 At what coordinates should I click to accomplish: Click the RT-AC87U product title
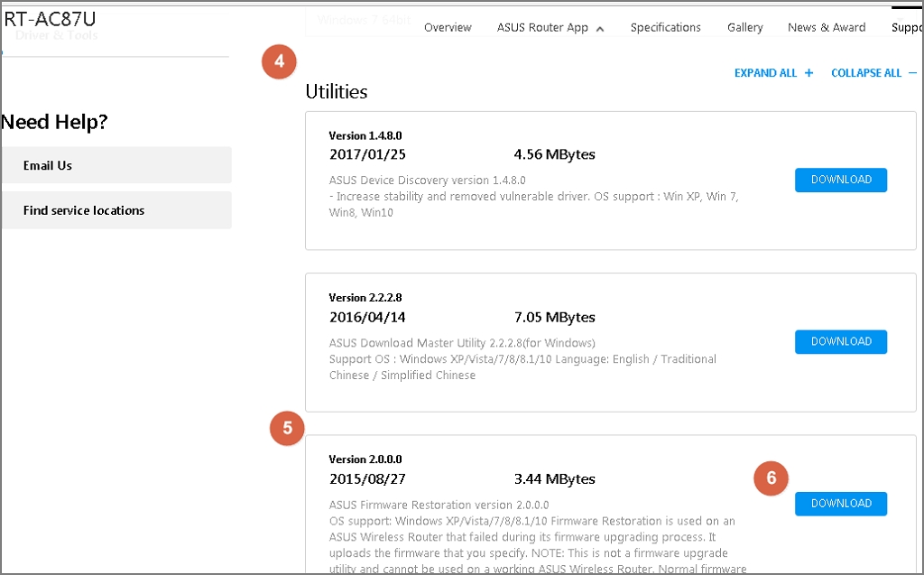click(51, 19)
